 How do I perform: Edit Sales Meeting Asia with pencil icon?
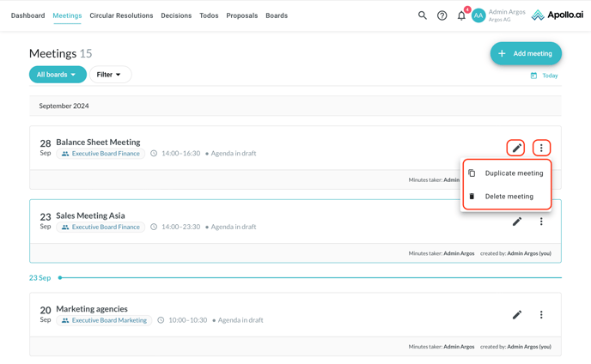point(516,221)
